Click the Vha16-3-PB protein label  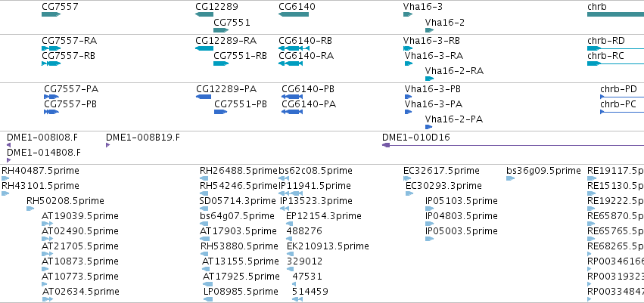tap(432, 89)
